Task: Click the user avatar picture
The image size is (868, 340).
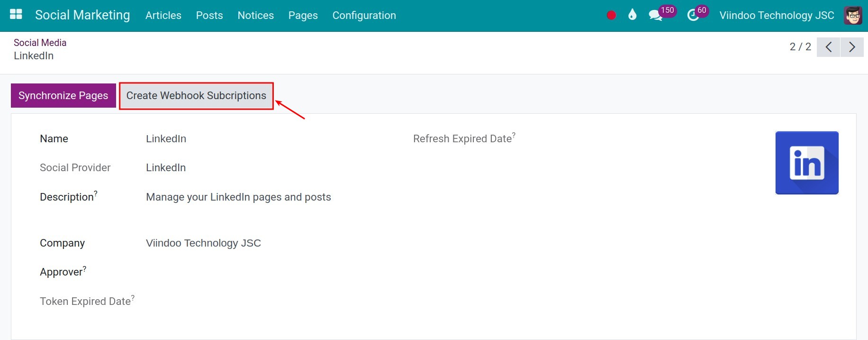Action: point(853,15)
